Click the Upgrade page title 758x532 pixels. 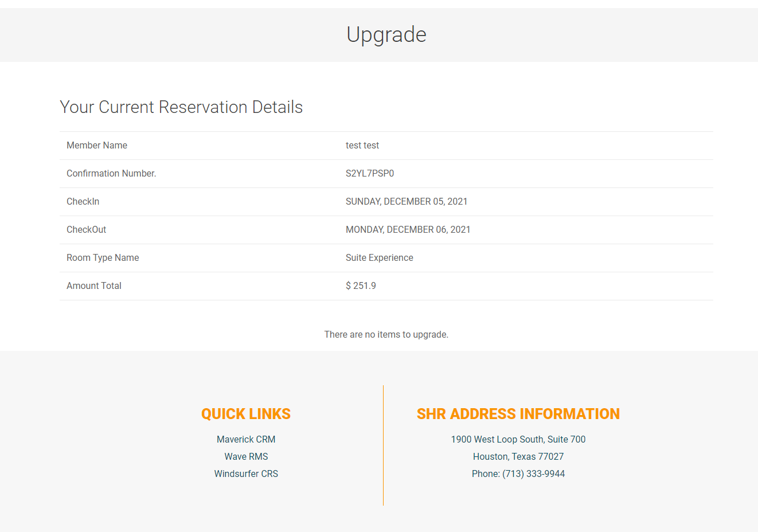coord(386,34)
